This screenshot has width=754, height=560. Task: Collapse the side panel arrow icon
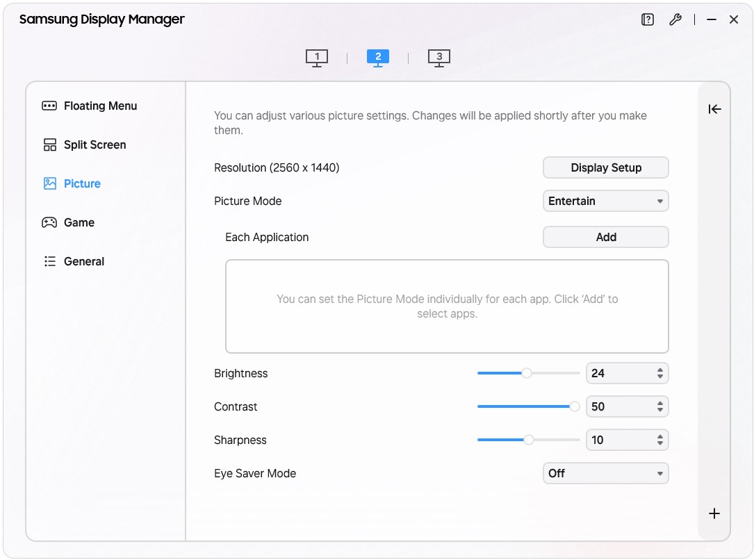[714, 109]
